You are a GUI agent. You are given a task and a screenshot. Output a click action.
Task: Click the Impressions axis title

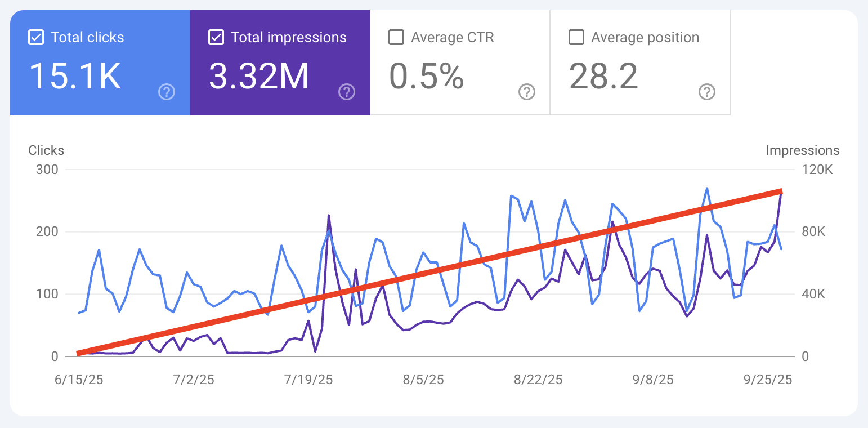803,150
